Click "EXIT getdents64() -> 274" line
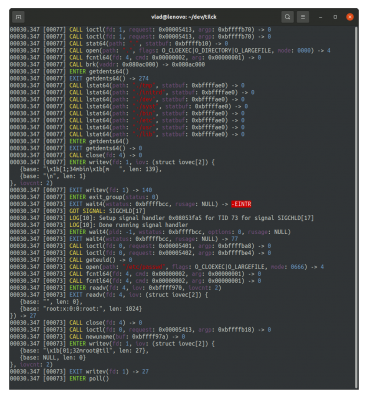368x400 pixels. pyautogui.click(x=79, y=78)
